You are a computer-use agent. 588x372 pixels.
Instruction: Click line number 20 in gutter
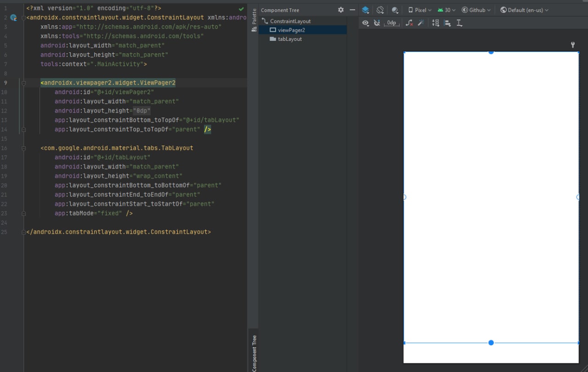(4, 185)
